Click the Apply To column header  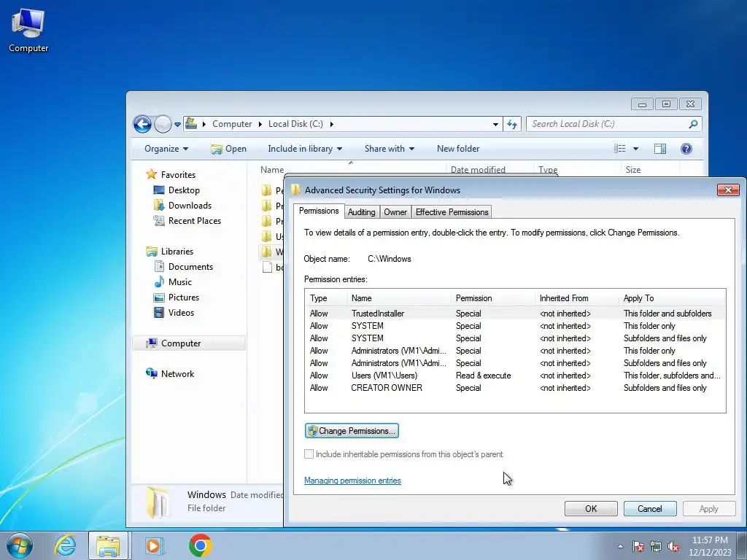pos(672,298)
